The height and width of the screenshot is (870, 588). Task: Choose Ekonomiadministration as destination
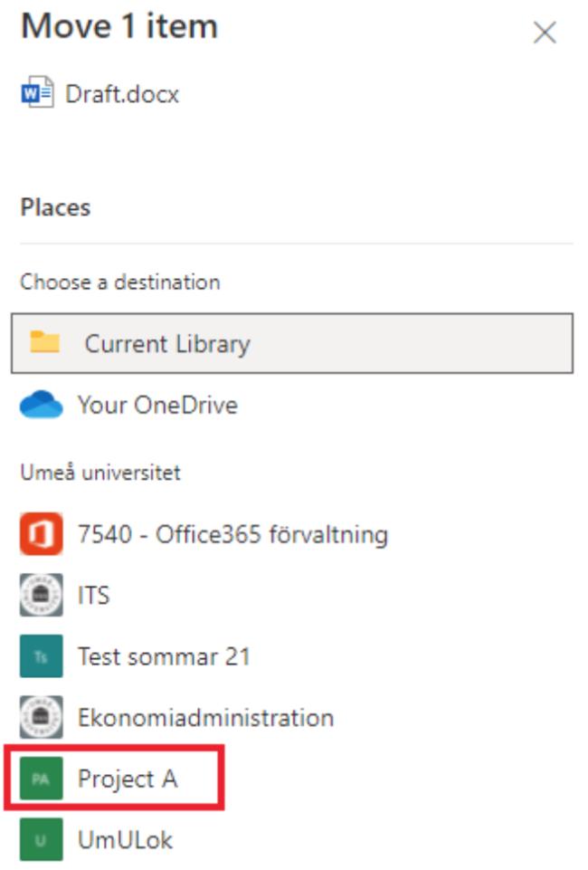click(x=176, y=717)
